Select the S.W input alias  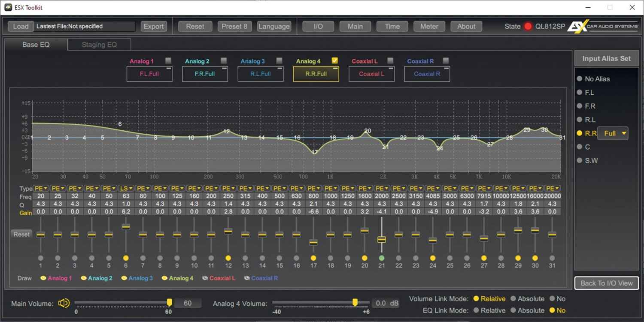580,160
